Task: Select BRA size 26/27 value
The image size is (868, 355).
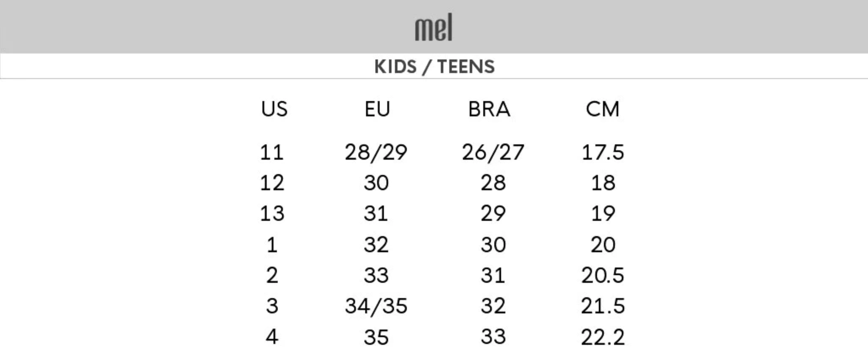Action: (493, 152)
